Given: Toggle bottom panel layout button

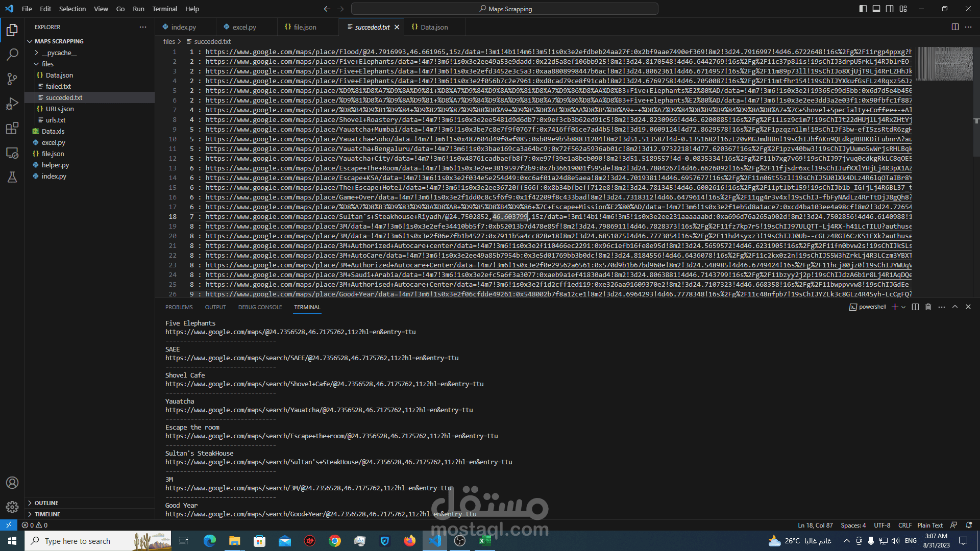Looking at the screenshot, I should click(x=876, y=9).
